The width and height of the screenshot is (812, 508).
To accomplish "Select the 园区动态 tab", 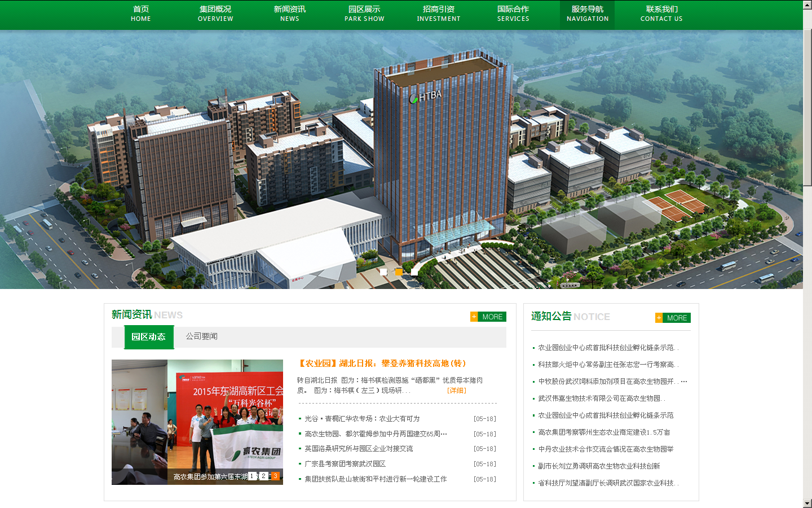I will pos(148,336).
